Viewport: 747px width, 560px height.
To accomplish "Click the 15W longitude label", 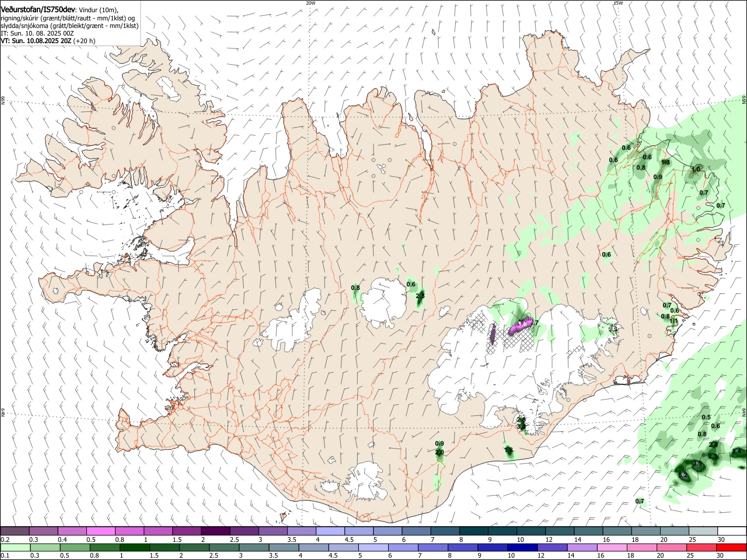I will pyautogui.click(x=618, y=3).
